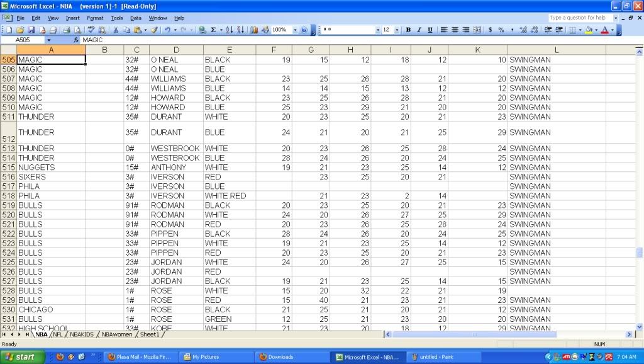
Task: Click the Start button
Action: tap(21, 357)
